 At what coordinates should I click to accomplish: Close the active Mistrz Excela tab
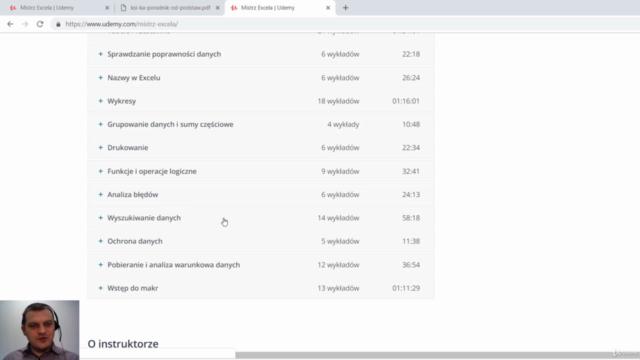tap(328, 8)
